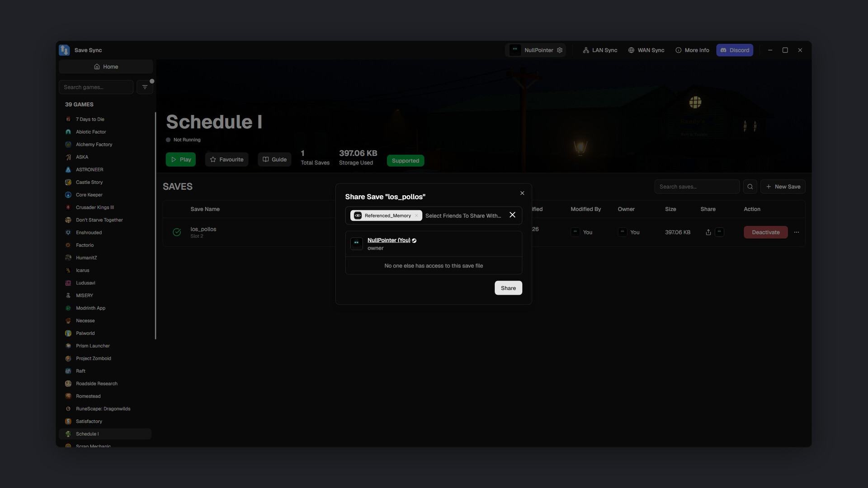Click NullPointer avatar in share dialog

click(356, 244)
